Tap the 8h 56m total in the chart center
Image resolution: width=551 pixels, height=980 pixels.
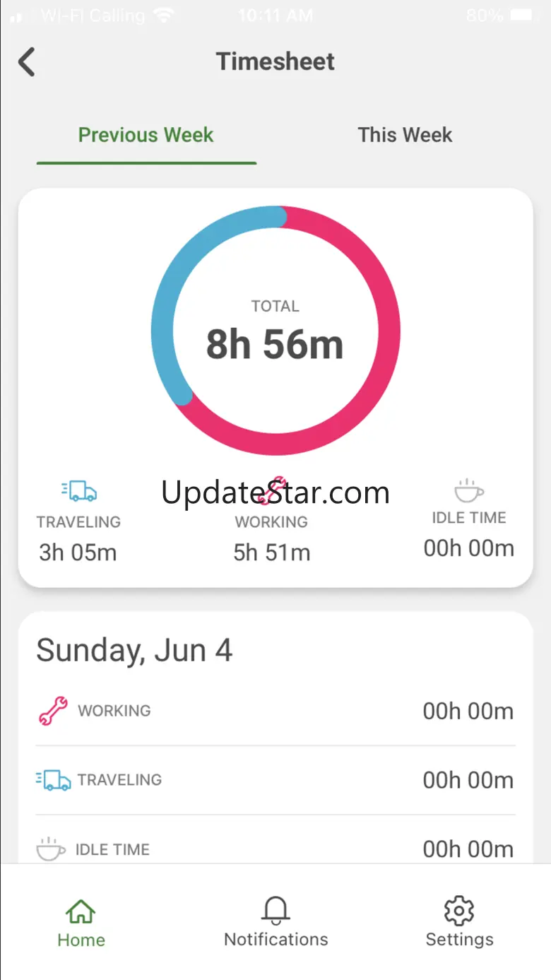click(275, 344)
